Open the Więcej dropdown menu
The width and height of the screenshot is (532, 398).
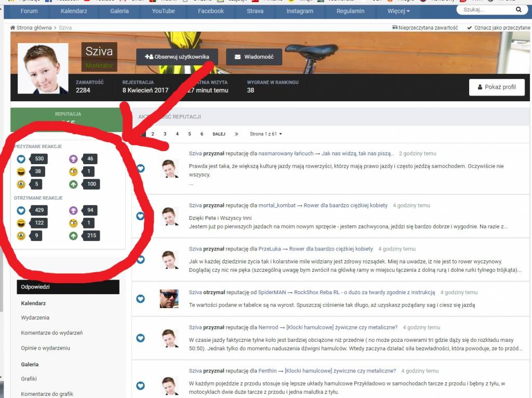(x=398, y=11)
